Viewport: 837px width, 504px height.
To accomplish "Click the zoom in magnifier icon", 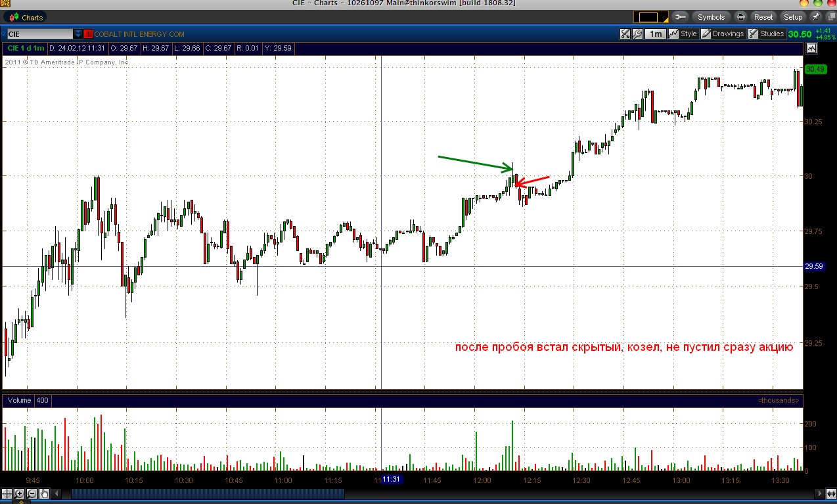I will (x=20, y=493).
